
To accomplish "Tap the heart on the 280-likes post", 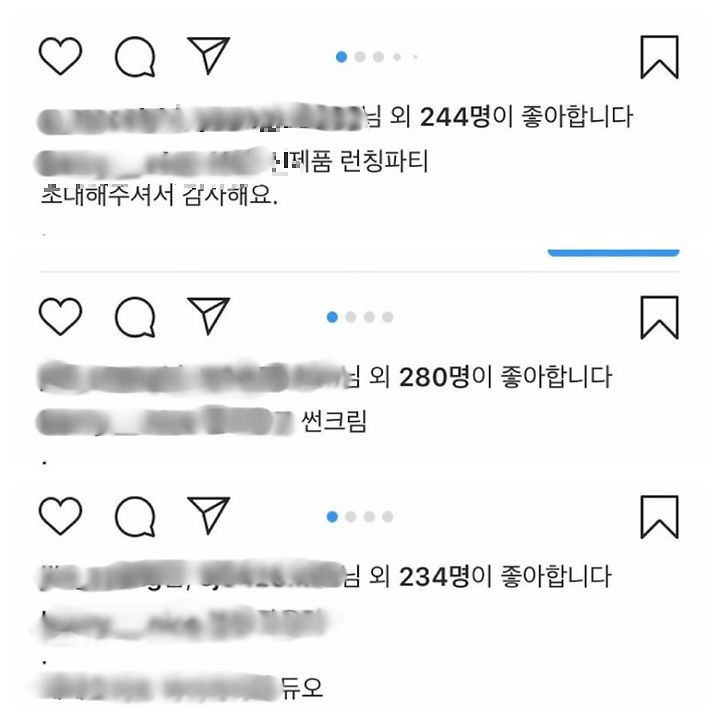I will click(x=61, y=316).
